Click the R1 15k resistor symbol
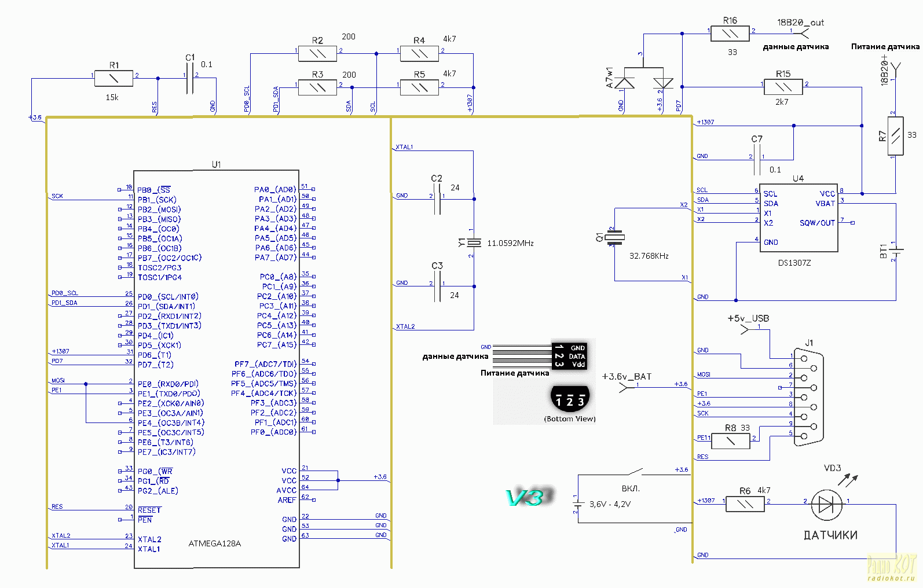The image size is (923, 588). pos(113,78)
